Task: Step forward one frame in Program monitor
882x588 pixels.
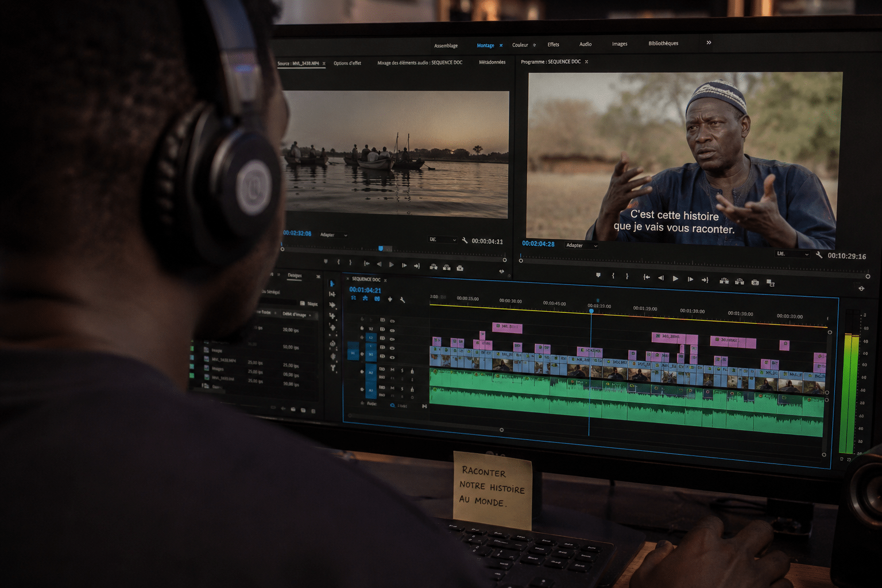Action: (x=690, y=279)
